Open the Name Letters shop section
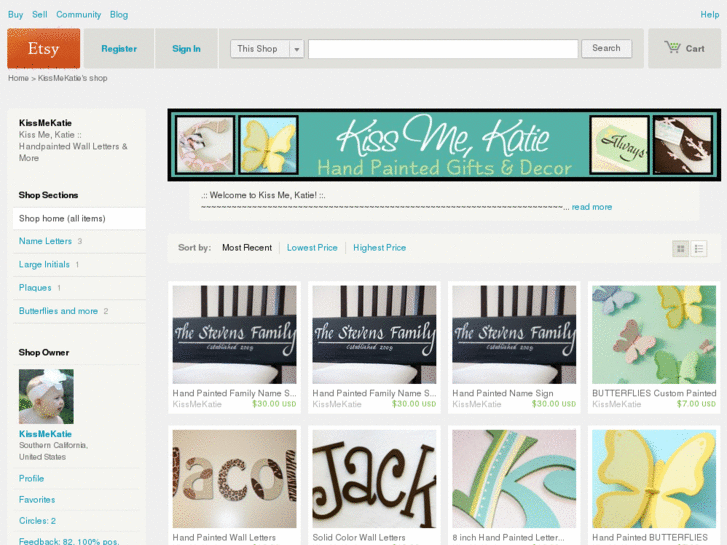727x545 pixels. pyautogui.click(x=45, y=241)
